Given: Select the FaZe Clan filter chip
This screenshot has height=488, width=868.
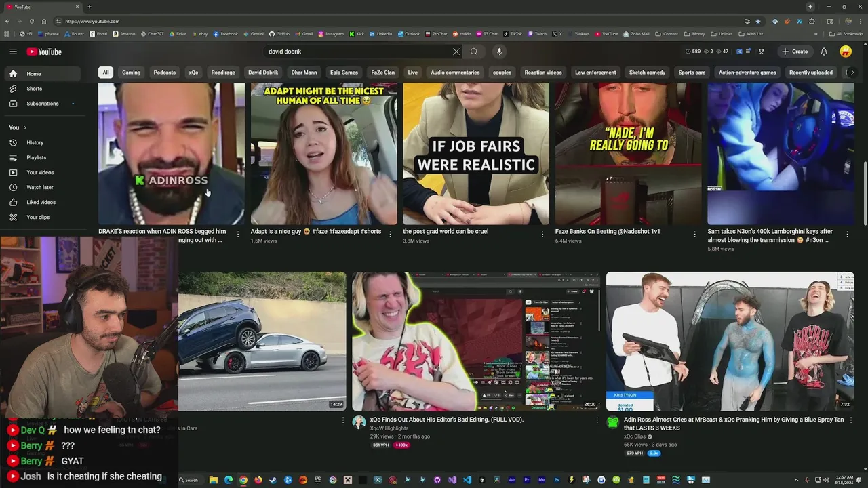Looking at the screenshot, I should 383,73.
